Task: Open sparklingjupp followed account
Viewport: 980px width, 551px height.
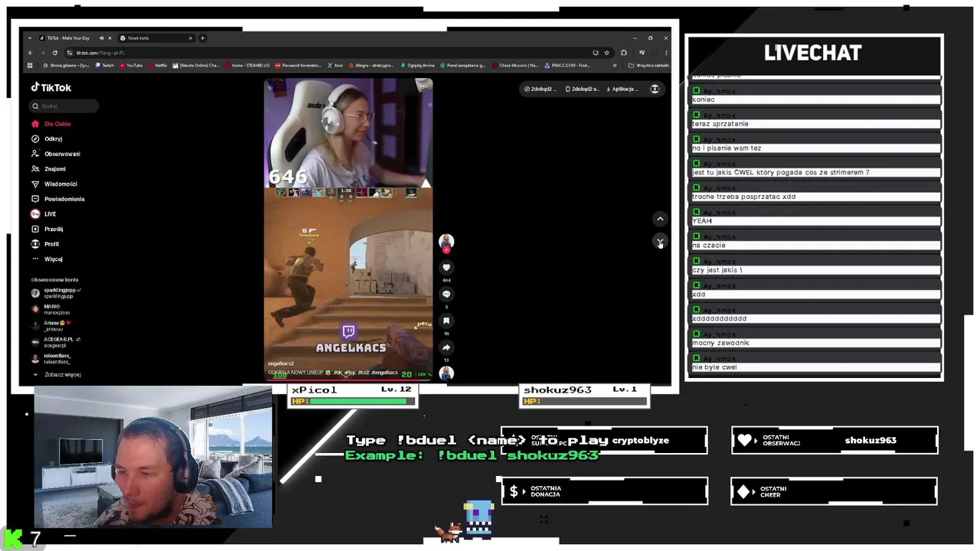Action: [56, 293]
